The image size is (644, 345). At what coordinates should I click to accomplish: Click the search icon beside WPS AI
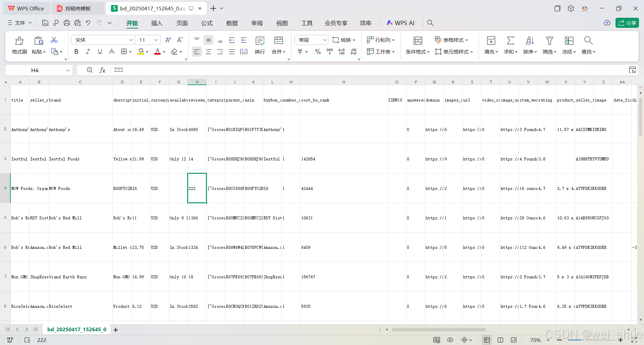click(x=430, y=23)
